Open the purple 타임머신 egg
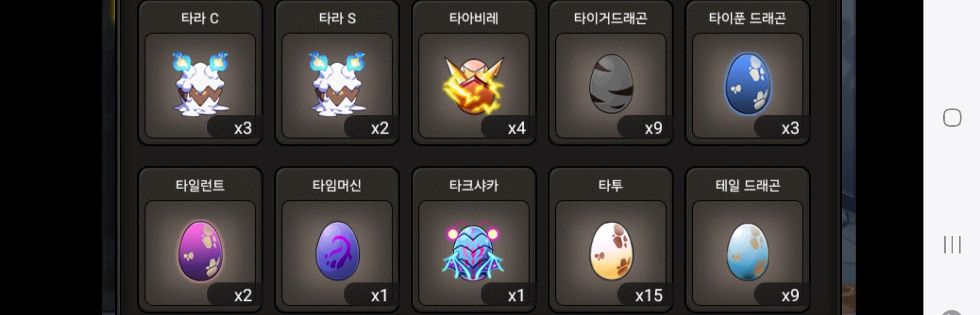The width and height of the screenshot is (980, 315). [337, 251]
